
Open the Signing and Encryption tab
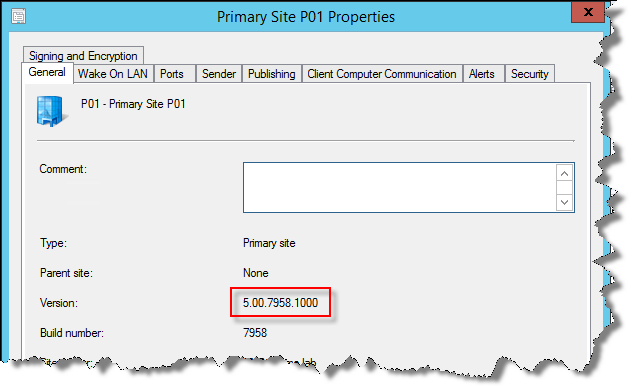(83, 55)
